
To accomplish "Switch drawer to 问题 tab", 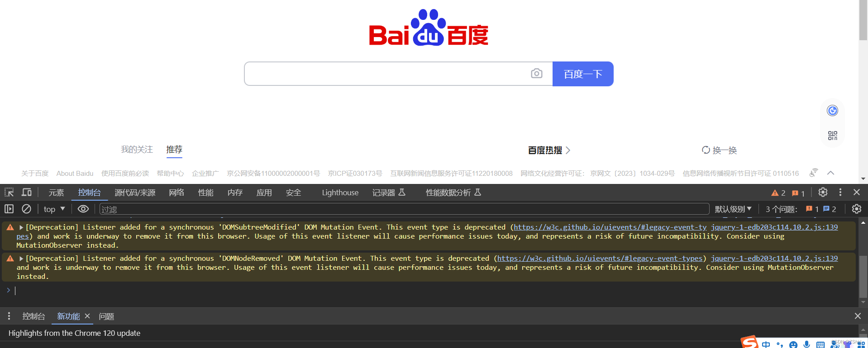I will [106, 316].
